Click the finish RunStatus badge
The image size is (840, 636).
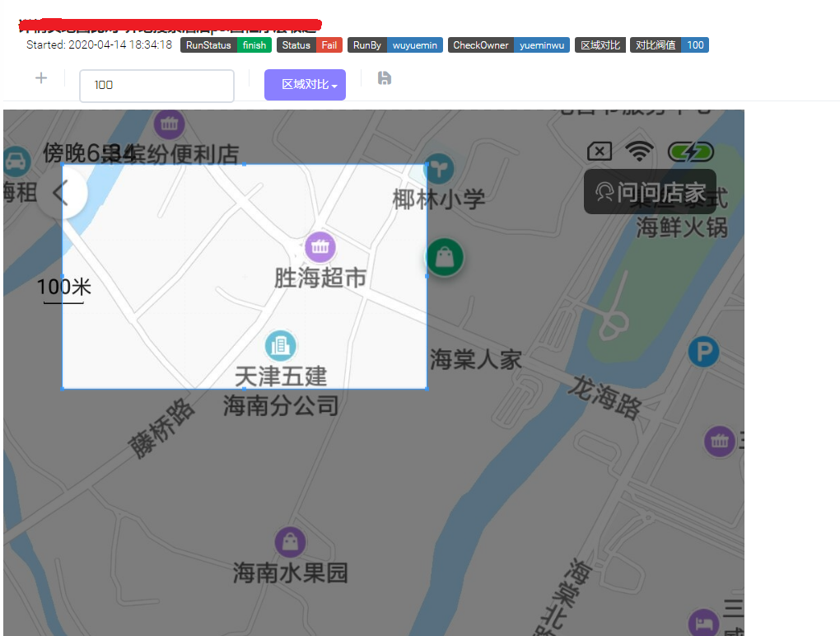point(254,45)
